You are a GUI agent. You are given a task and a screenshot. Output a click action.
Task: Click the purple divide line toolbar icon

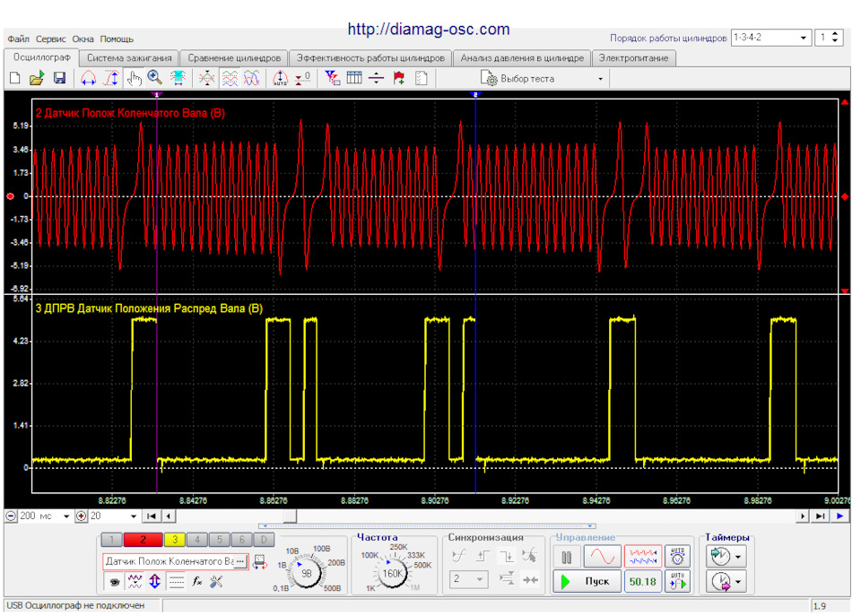coord(376,79)
